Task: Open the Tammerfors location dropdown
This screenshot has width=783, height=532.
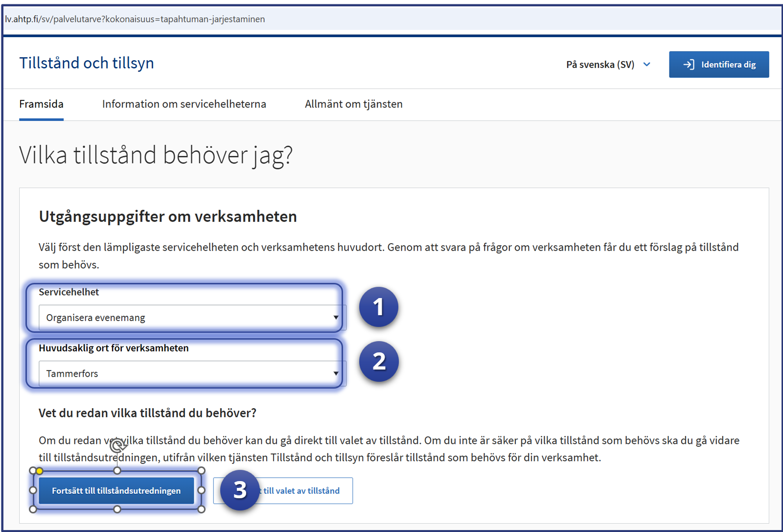Action: tap(191, 373)
